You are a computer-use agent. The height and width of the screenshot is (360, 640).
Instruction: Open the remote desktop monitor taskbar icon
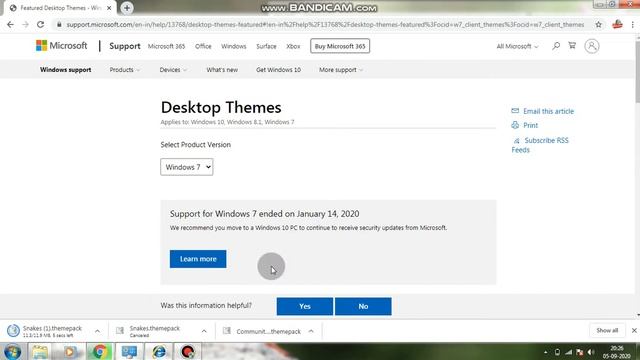(x=129, y=351)
